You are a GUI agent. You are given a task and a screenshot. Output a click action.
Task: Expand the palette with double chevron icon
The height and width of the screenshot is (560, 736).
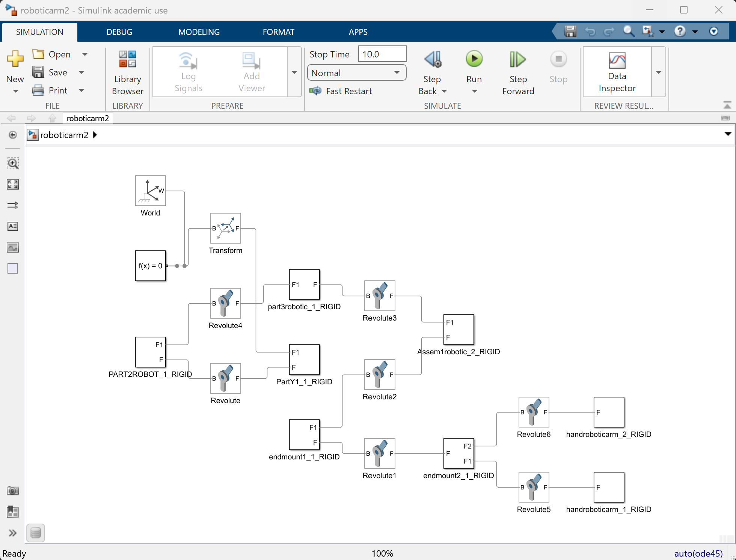(x=13, y=533)
